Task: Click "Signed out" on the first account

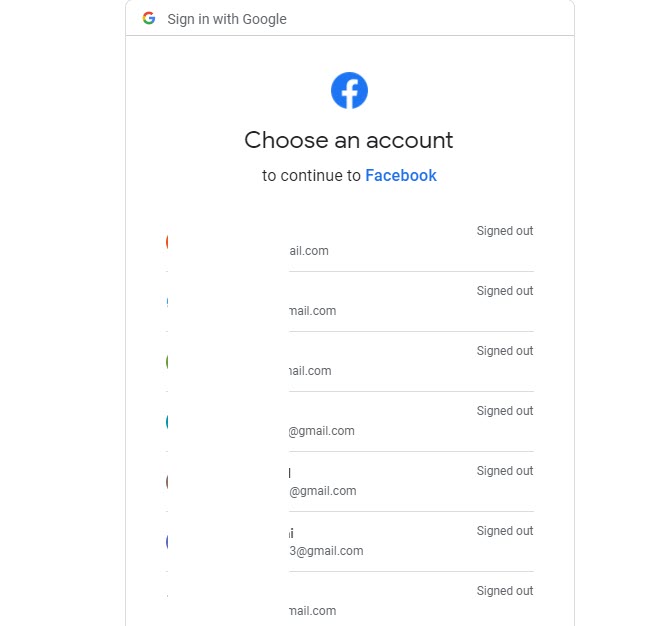Action: [504, 231]
